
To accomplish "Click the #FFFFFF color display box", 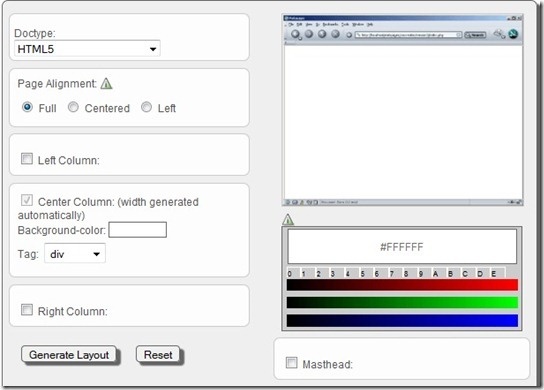I will [x=402, y=247].
